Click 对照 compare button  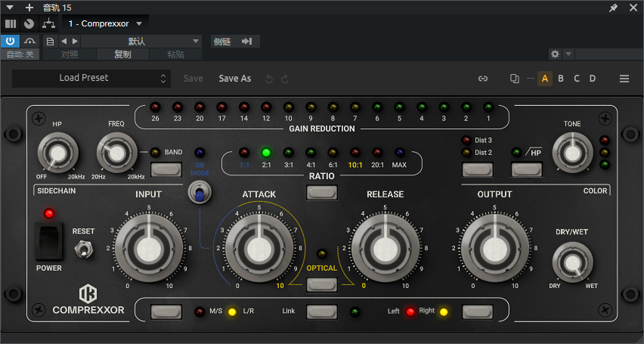[x=70, y=54]
